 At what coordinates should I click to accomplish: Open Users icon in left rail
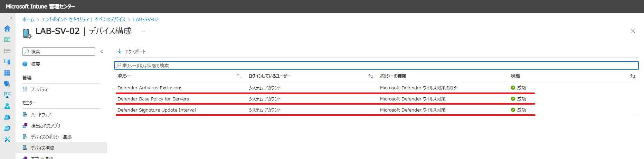point(7,106)
